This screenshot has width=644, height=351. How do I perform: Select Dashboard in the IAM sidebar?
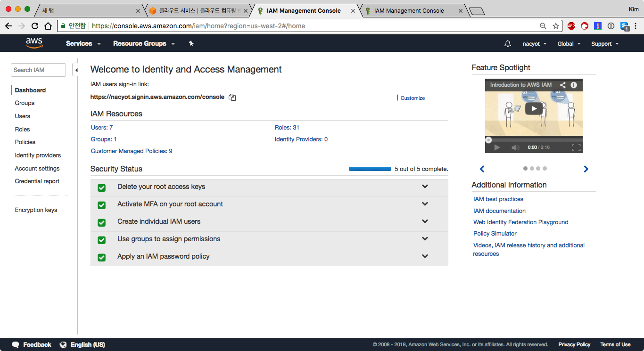[30, 90]
